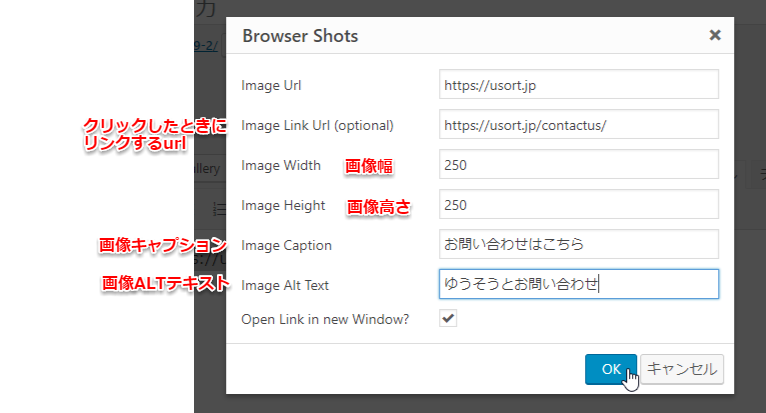Focus the Image Link Url field
Image resolution: width=766 pixels, height=413 pixels.
(578, 125)
